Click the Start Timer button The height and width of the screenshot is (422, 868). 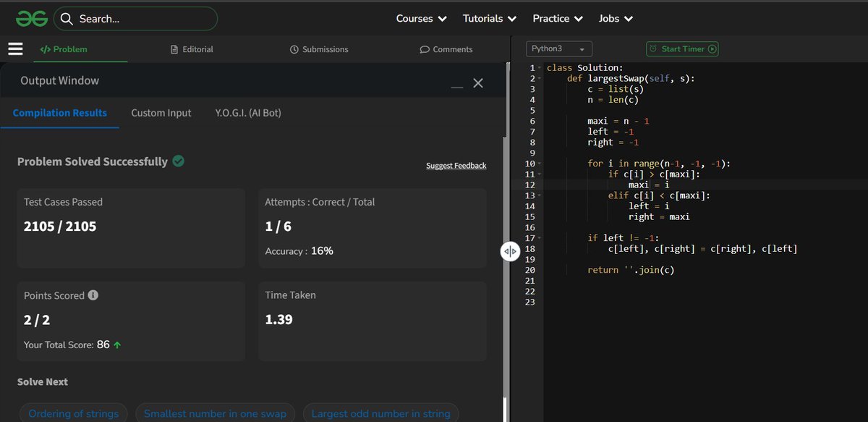682,48
